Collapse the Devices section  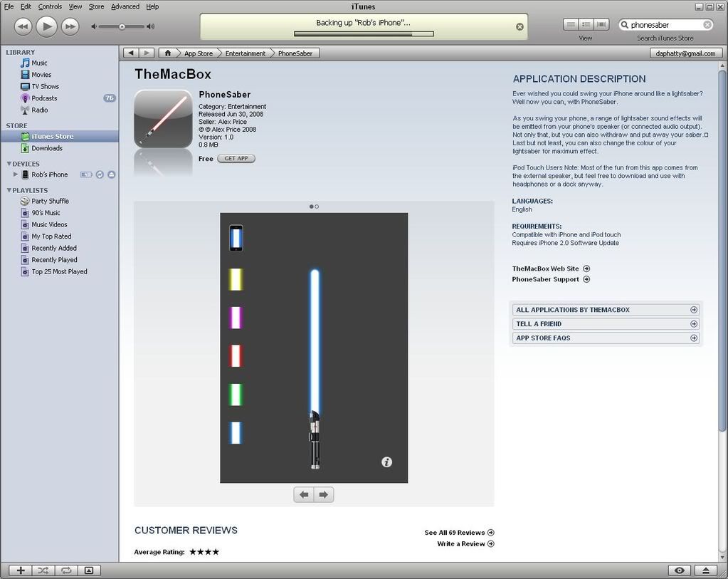click(x=9, y=164)
